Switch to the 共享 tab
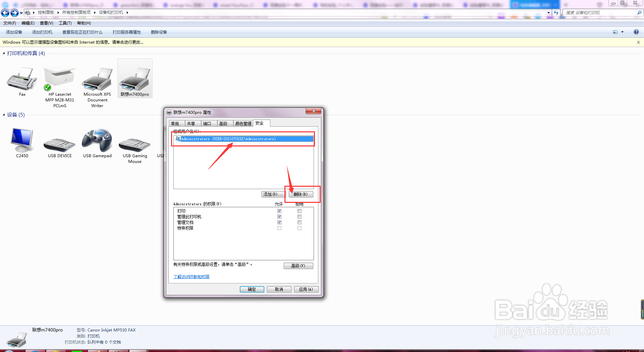The width and height of the screenshot is (644, 352). [x=193, y=124]
